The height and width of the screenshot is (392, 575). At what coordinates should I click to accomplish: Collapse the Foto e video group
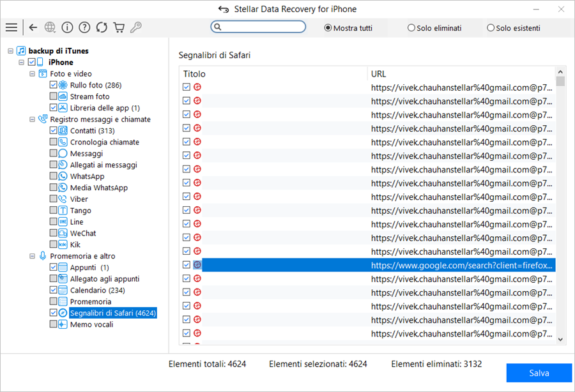[x=33, y=73]
